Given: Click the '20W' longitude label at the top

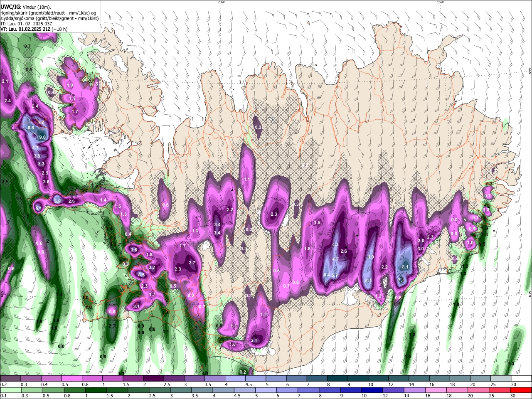Looking at the screenshot, I should pos(221,2).
